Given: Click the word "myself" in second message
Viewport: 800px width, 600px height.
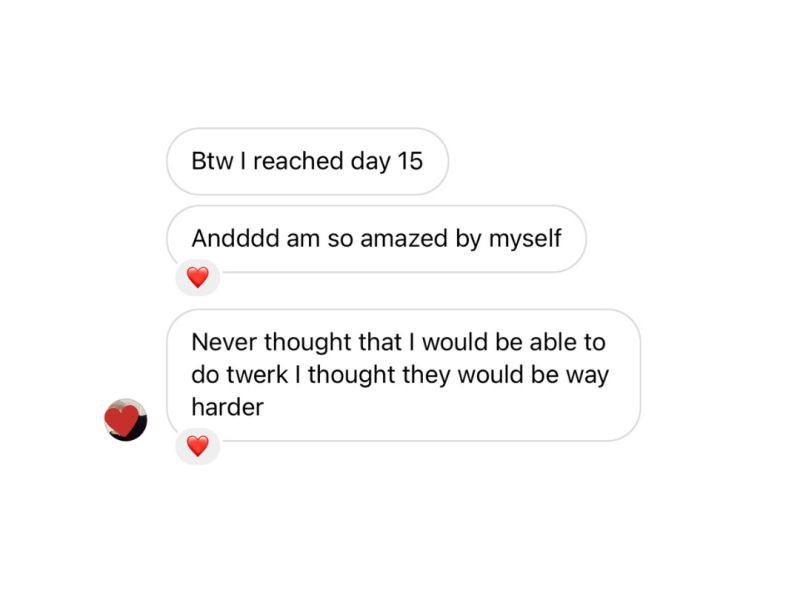Looking at the screenshot, I should point(524,239).
